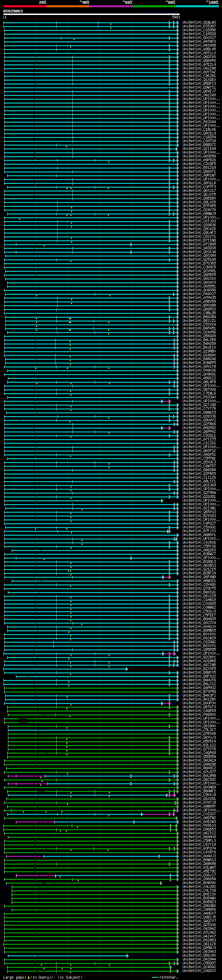222x980 pixels.
Task: Click UniRef100_A7E2L4 label
Action: tap(199, 64)
